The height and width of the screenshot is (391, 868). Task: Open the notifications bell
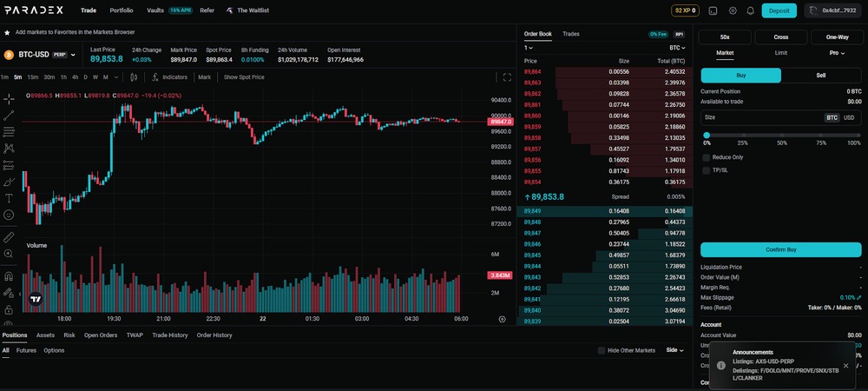coord(750,10)
